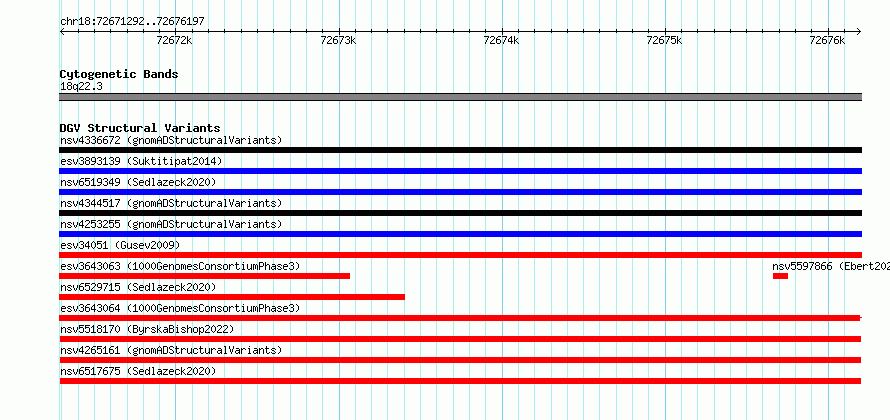Click the 72672k ruler tick label

pyautogui.click(x=175, y=40)
